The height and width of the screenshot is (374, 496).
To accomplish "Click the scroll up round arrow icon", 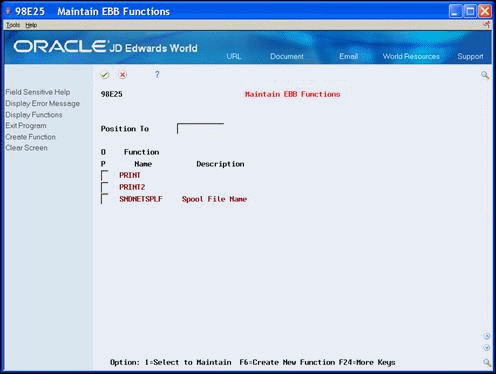I will tap(487, 336).
